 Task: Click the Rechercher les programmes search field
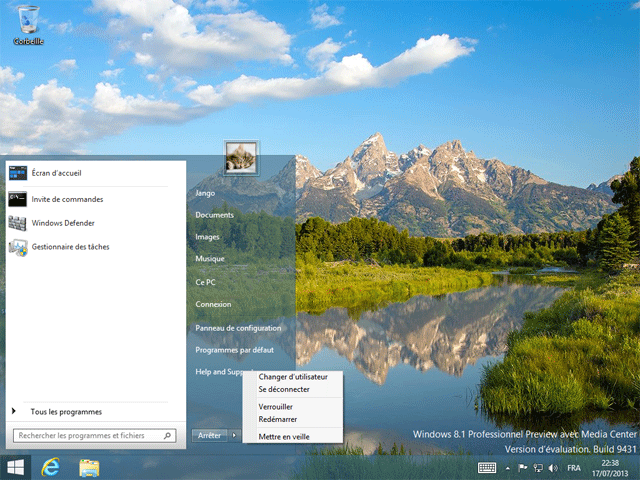coord(88,435)
